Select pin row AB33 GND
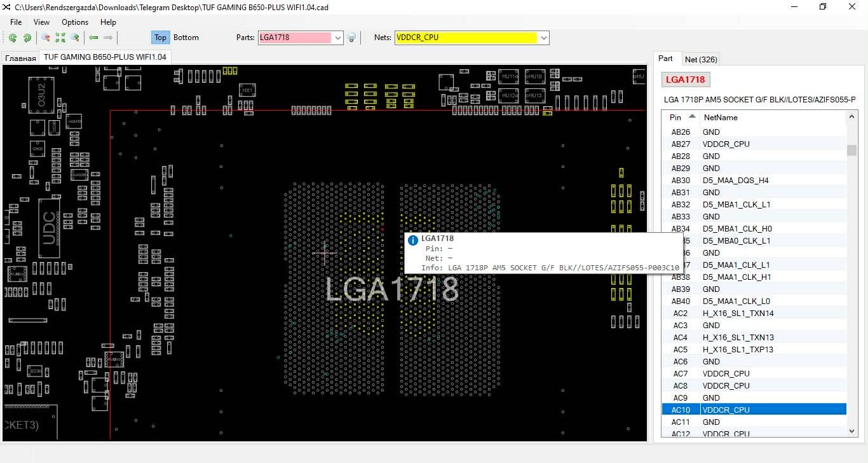 754,216
